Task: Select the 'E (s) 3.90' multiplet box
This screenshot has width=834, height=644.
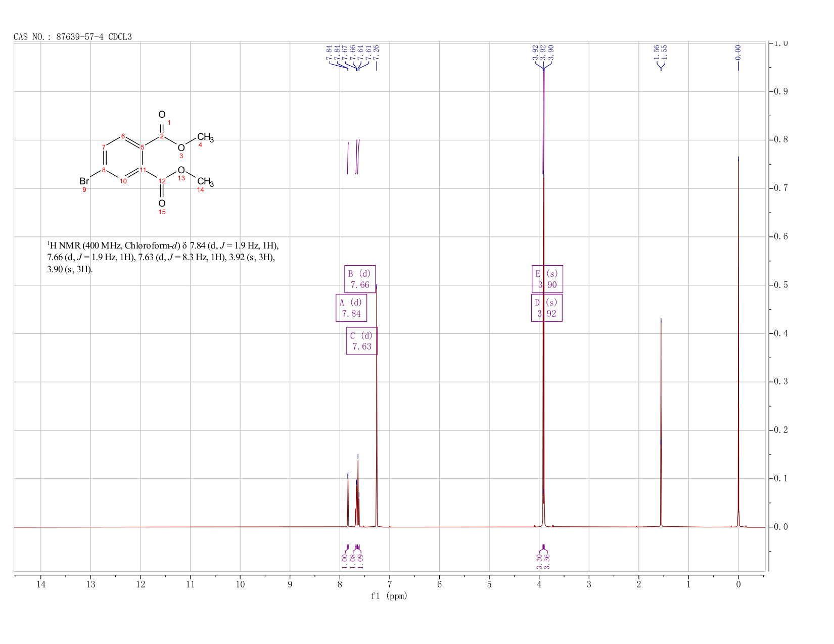Action: (x=547, y=279)
